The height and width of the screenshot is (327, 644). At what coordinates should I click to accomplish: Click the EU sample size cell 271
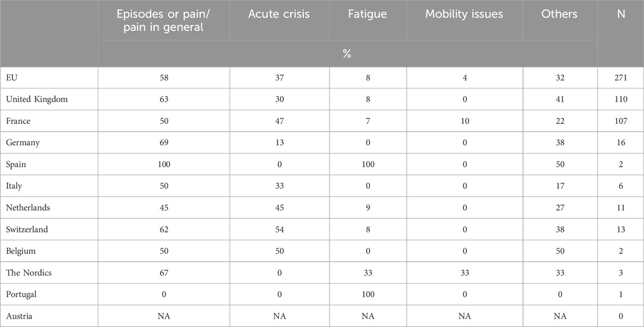point(620,78)
